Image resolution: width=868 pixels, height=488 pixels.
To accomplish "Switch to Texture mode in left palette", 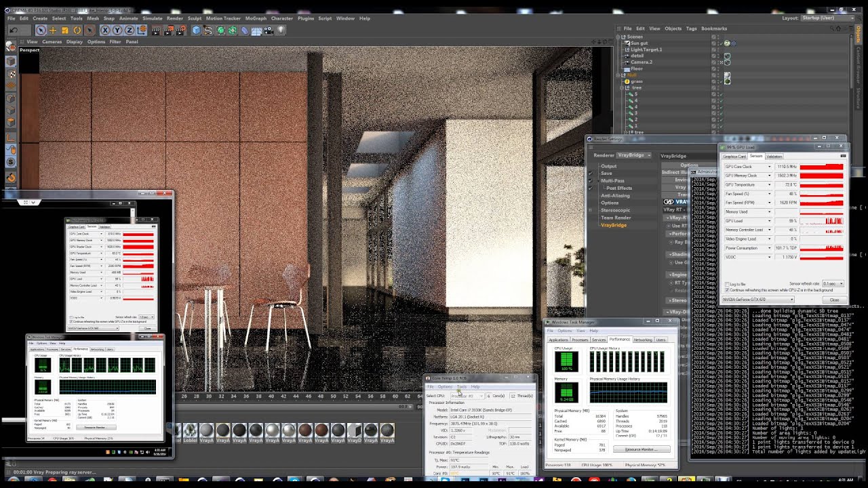I will click(11, 74).
